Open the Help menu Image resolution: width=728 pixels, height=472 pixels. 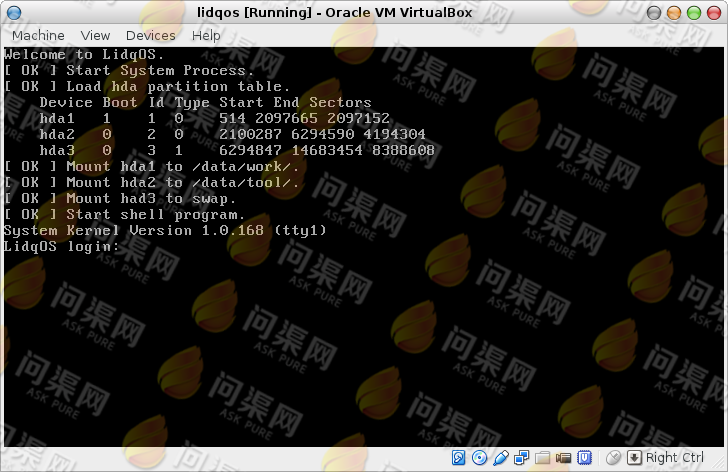206,36
